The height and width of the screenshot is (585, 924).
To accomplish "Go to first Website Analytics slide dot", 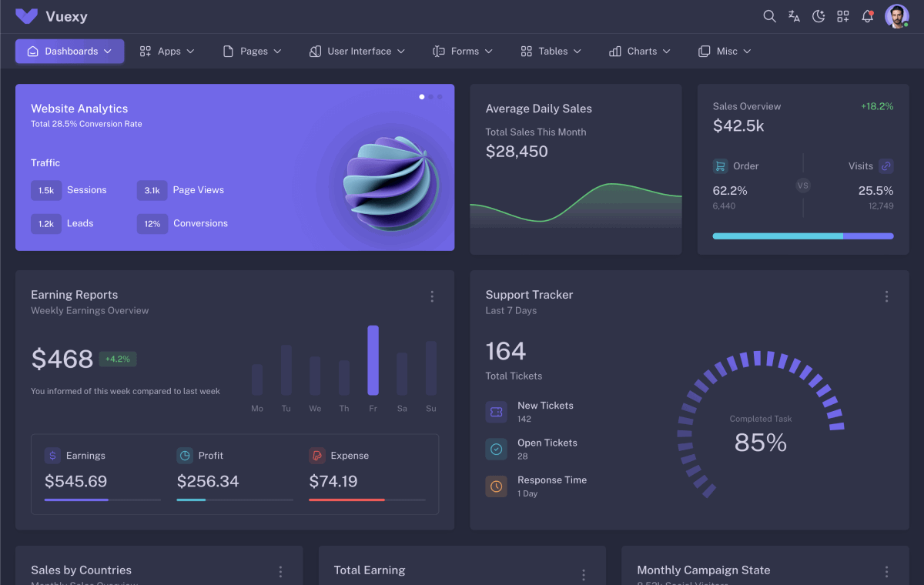I will click(x=422, y=97).
